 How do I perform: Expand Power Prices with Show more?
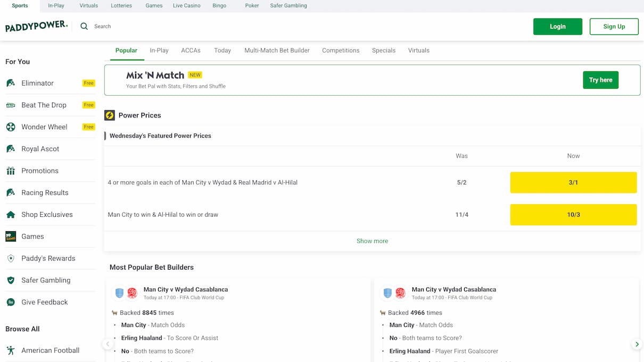tap(372, 241)
